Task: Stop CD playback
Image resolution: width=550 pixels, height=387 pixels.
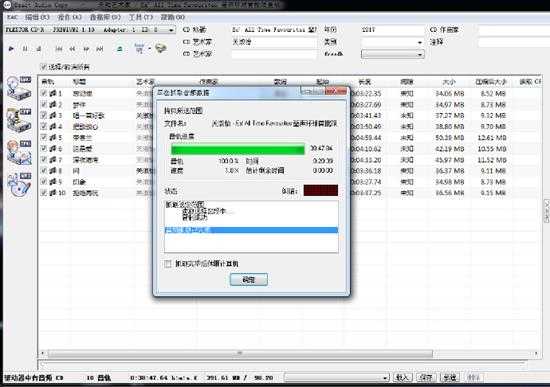Action: [x=39, y=49]
